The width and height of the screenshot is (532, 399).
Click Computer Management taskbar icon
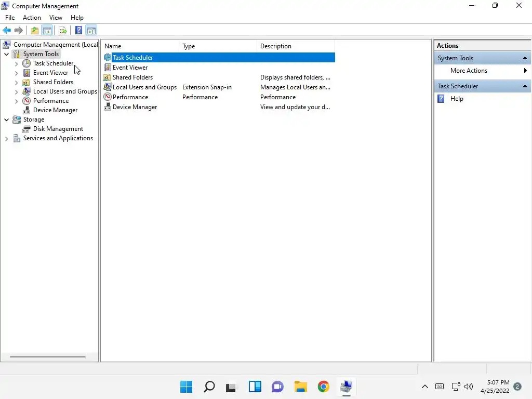click(346, 387)
